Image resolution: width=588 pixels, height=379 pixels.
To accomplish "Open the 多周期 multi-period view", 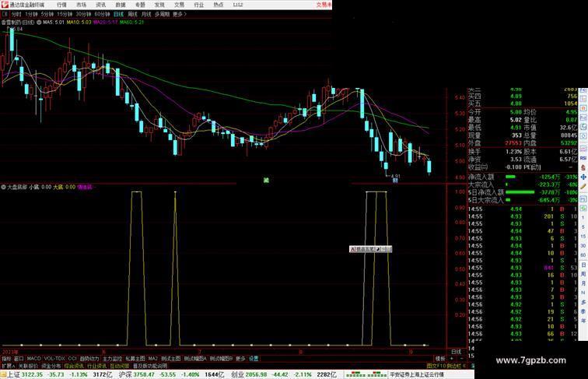I will tap(162, 14).
